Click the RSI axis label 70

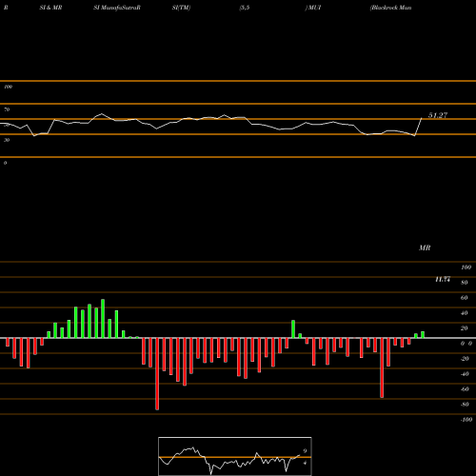click(7, 109)
